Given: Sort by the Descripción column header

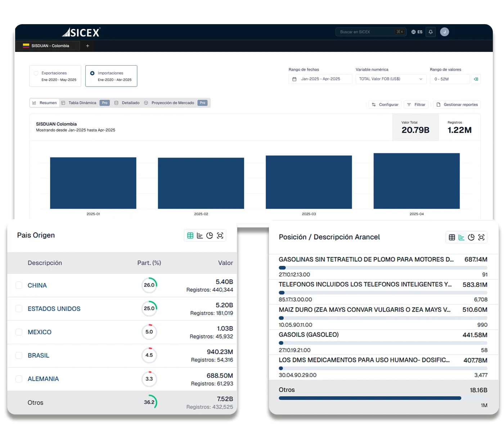Looking at the screenshot, I should click(45, 263).
